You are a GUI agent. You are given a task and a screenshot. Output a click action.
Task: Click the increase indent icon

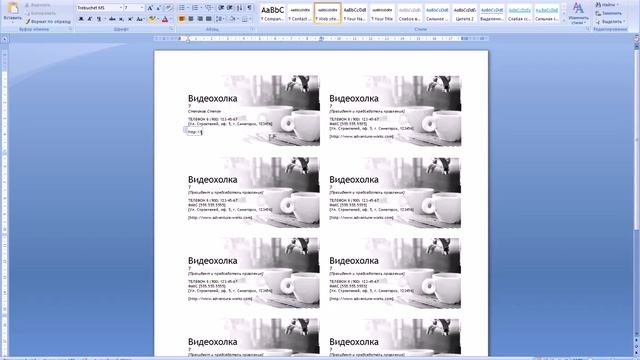point(230,8)
